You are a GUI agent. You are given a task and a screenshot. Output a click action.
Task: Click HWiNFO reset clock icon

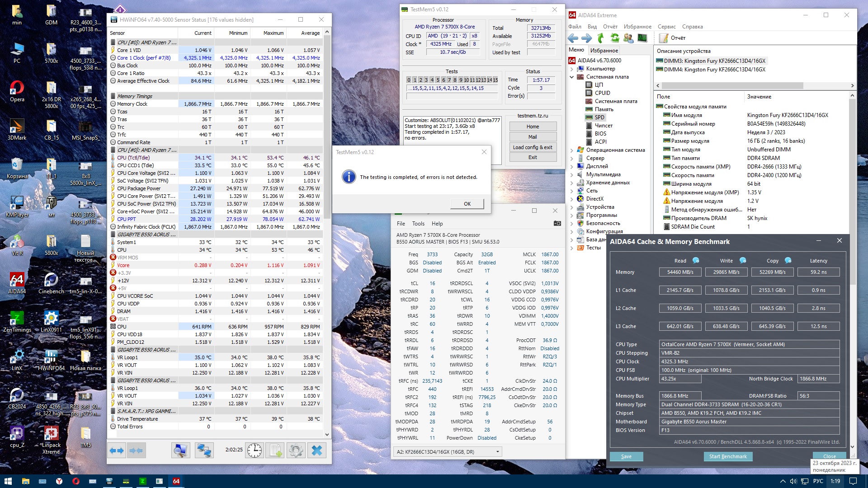pyautogui.click(x=255, y=450)
